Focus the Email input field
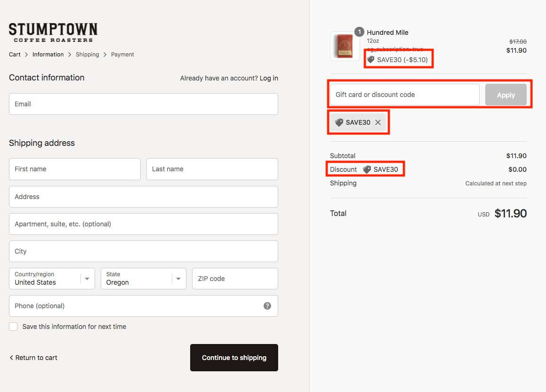The height and width of the screenshot is (392, 546). (144, 104)
